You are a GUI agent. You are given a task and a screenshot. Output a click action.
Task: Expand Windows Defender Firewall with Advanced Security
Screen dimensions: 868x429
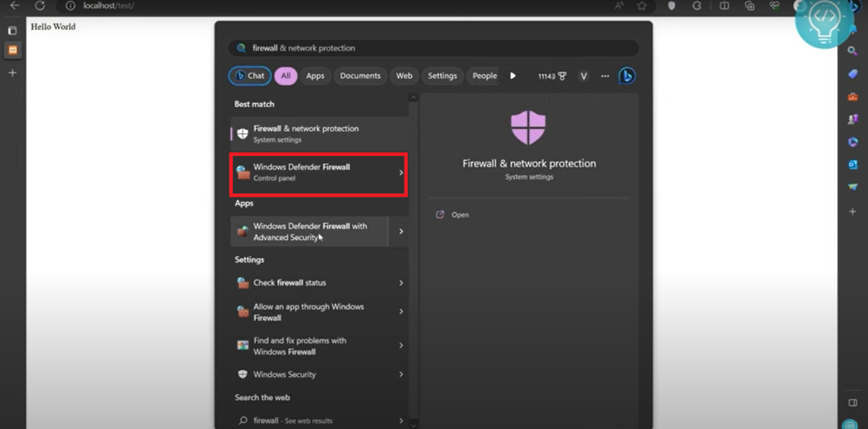400,232
